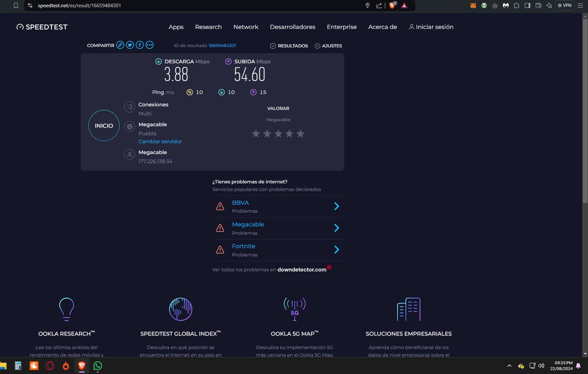Open Fortnite problems link
The width and height of the screenshot is (588, 374).
[244, 246]
